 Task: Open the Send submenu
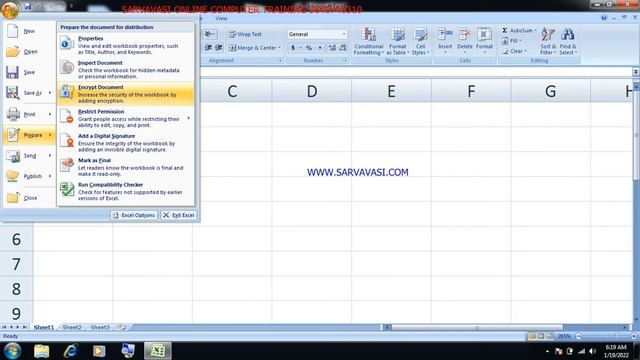coord(29,156)
